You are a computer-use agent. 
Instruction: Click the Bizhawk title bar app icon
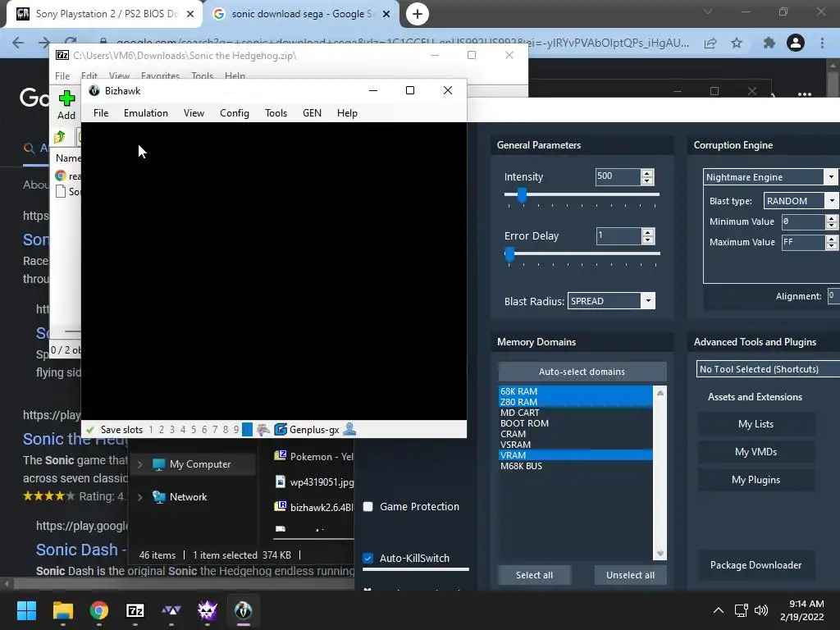pyautogui.click(x=94, y=90)
